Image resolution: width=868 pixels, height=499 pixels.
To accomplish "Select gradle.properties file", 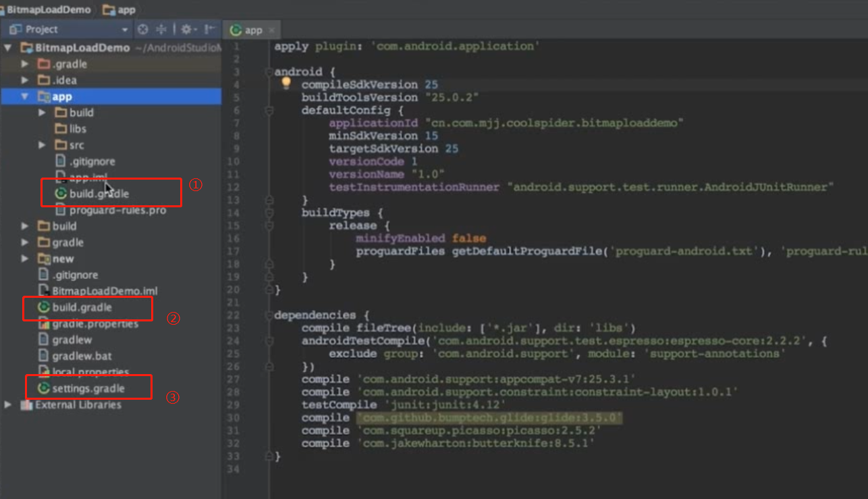I will [95, 323].
